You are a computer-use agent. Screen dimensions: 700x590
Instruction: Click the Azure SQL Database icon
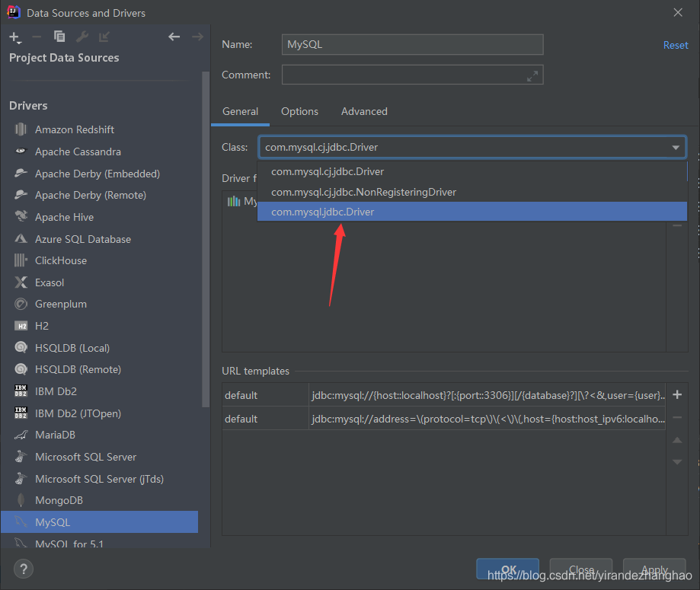21,239
